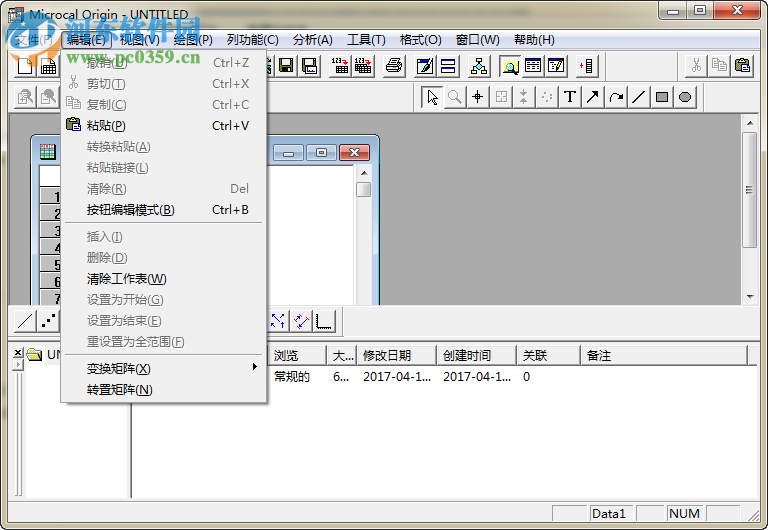768x530 pixels.
Task: Sort by 浏览 column header
Action: click(297, 356)
